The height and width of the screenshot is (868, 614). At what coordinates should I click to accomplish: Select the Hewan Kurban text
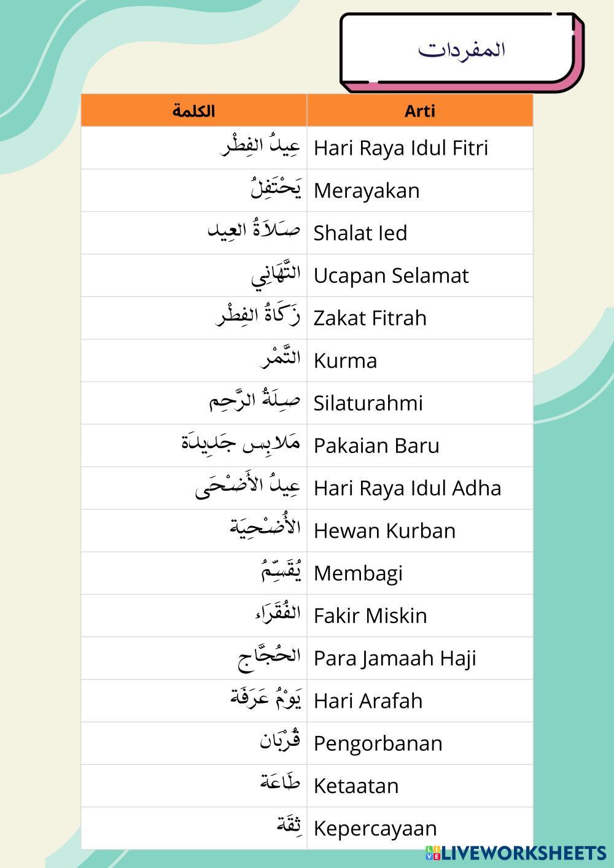point(385,531)
